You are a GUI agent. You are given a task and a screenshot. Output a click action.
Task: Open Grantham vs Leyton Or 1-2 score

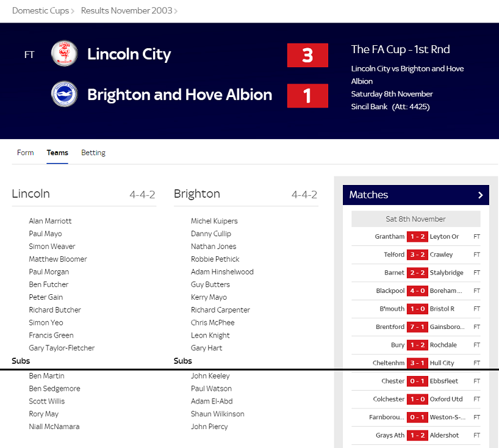[x=417, y=237]
